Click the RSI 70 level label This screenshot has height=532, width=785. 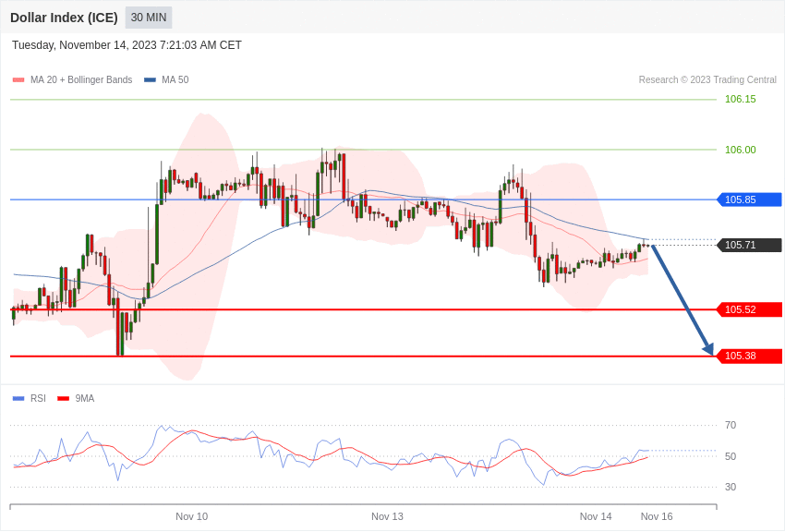tap(731, 425)
